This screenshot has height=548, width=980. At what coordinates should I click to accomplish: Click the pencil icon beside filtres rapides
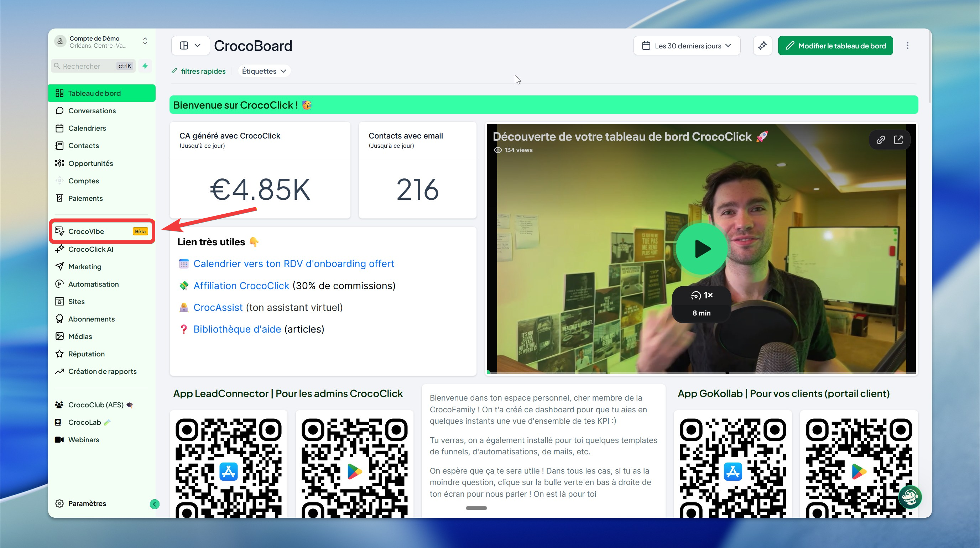click(x=174, y=71)
